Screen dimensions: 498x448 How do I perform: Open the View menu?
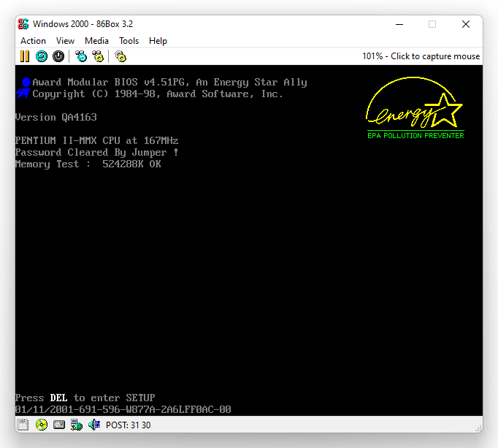pyautogui.click(x=65, y=41)
